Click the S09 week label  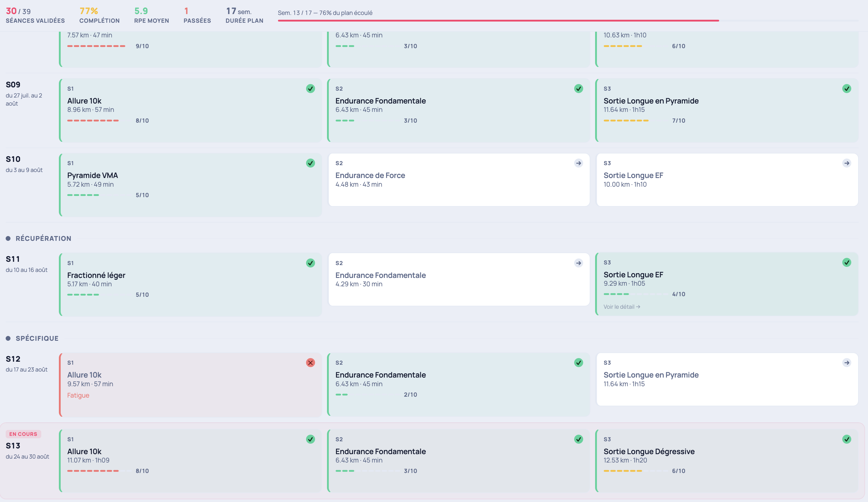(13, 85)
